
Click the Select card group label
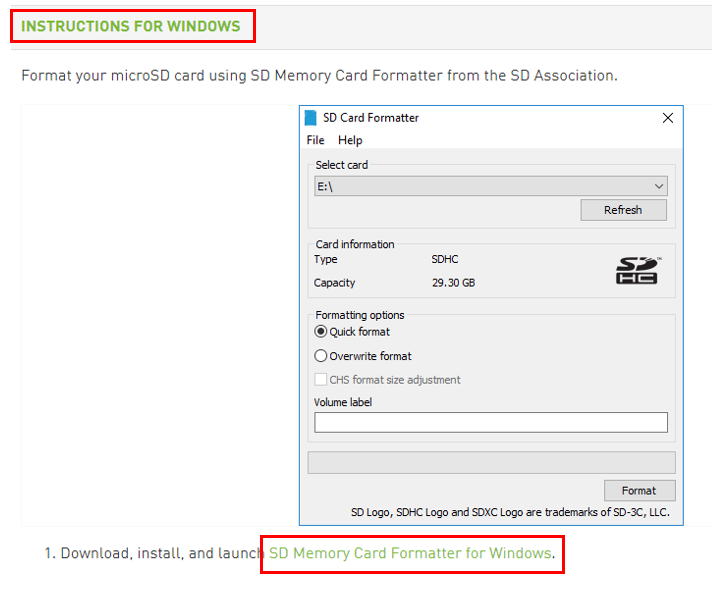pyautogui.click(x=341, y=165)
